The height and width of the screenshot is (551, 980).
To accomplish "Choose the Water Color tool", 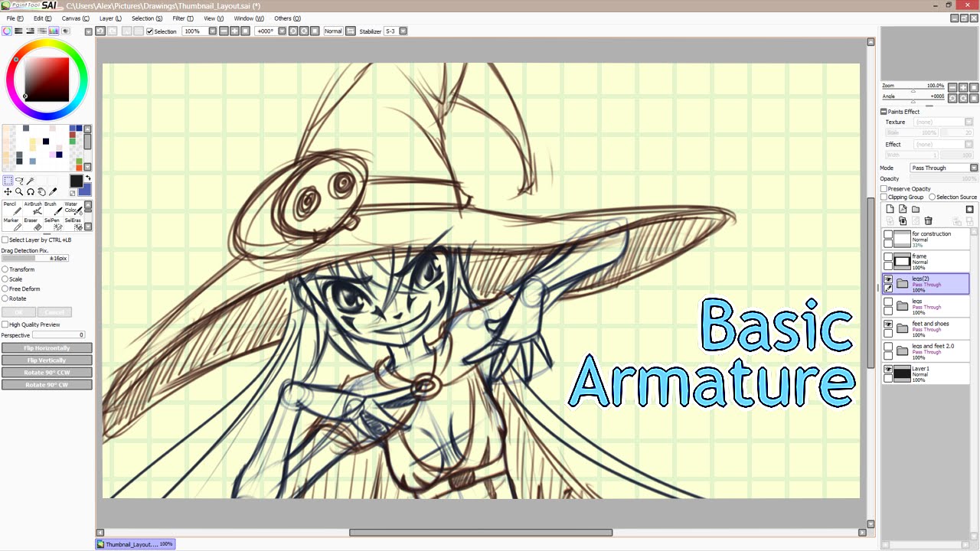I will pos(73,207).
